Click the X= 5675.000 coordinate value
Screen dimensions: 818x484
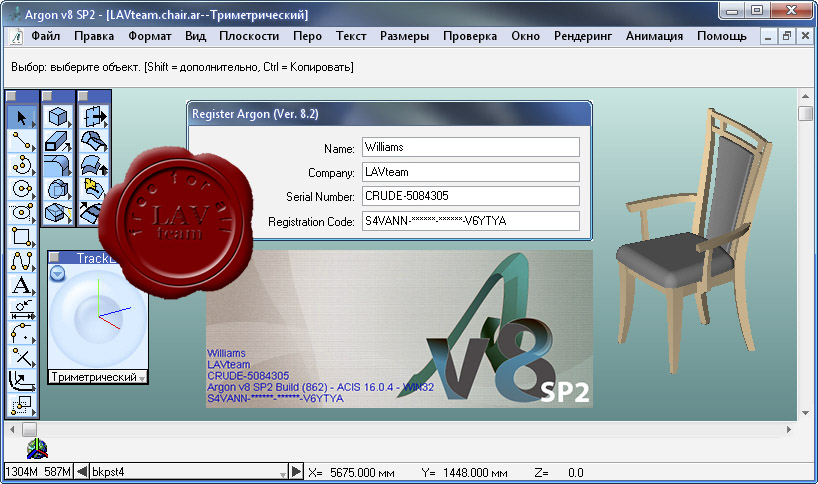pos(362,473)
